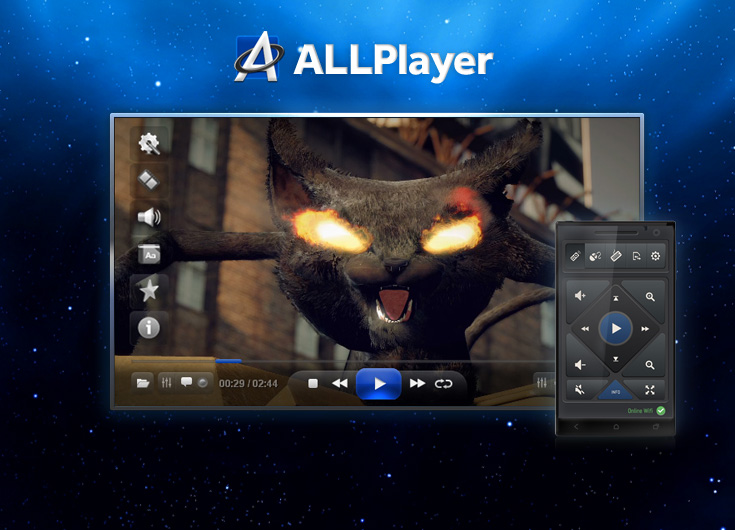Click the round record dot button
This screenshot has height=530, width=735.
tap(202, 383)
